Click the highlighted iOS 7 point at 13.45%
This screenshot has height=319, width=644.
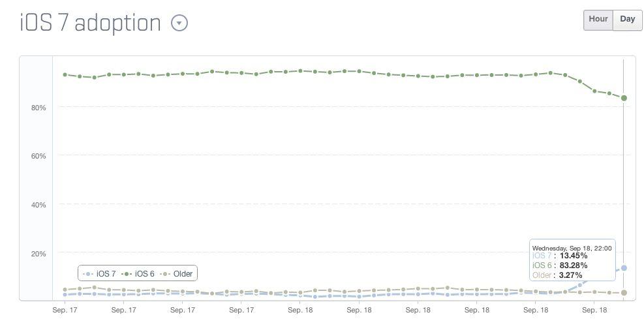[x=624, y=268]
